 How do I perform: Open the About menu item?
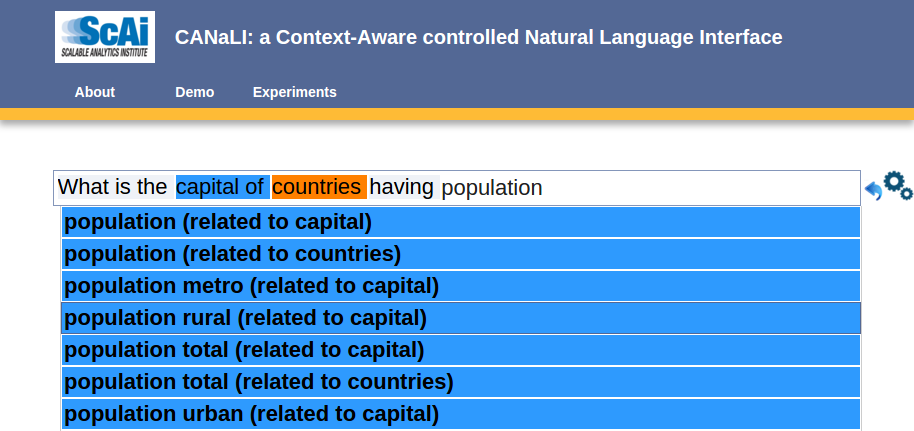click(x=95, y=92)
